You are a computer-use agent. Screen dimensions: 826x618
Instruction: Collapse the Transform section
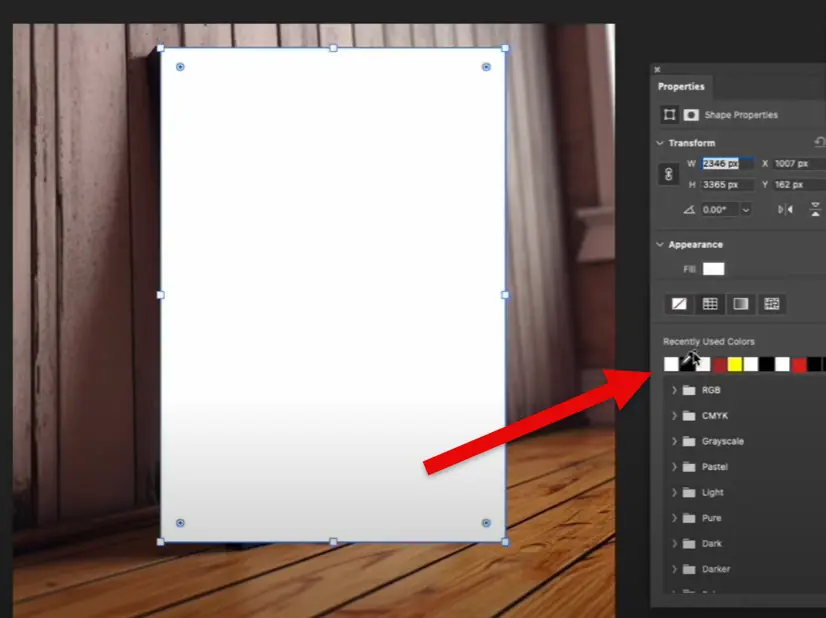(661, 143)
